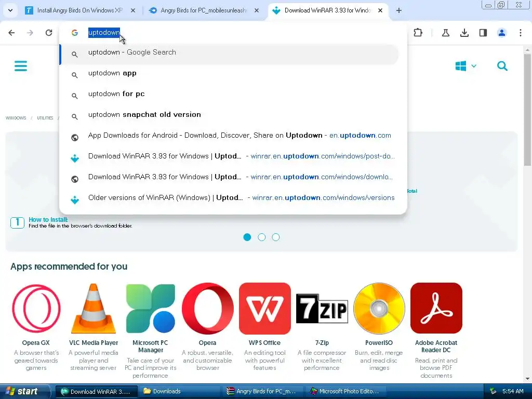Select the Download WinRAR 3.93 tab
The image size is (532, 399).
(328, 10)
